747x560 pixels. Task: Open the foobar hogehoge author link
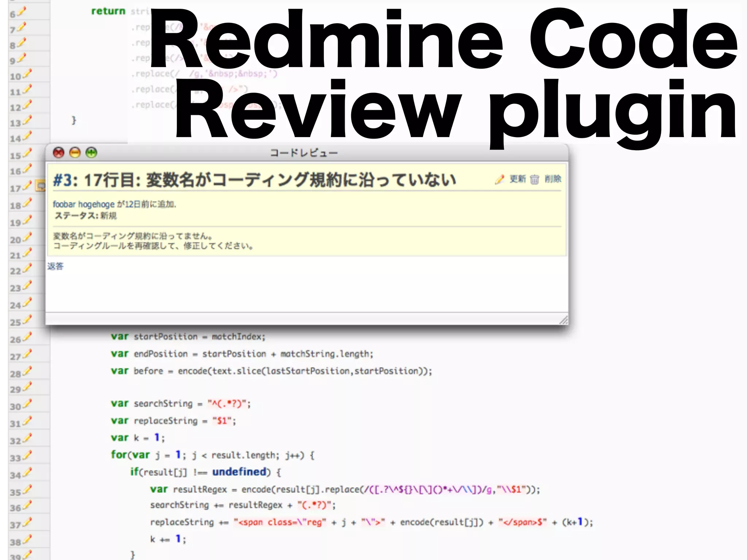(x=84, y=204)
